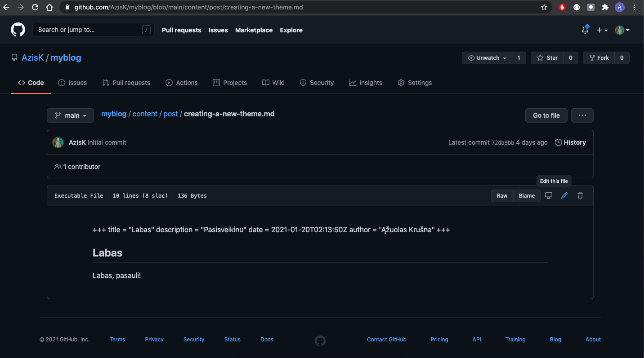
Task: Switch to the repository Issues tab
Action: [x=72, y=83]
